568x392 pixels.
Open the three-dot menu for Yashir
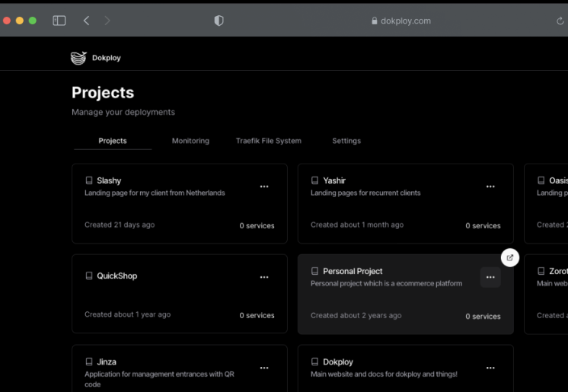(490, 186)
